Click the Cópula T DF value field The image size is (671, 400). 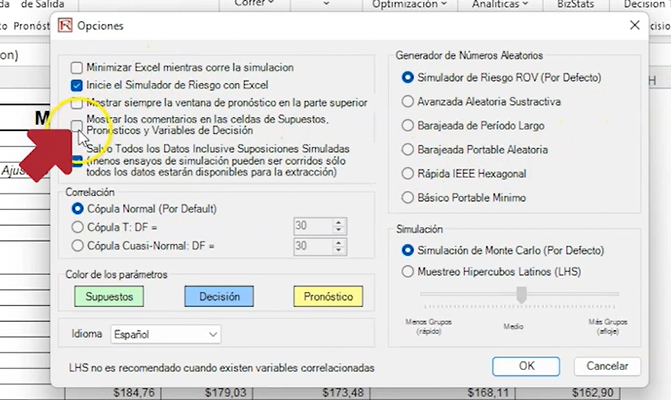[x=313, y=226]
